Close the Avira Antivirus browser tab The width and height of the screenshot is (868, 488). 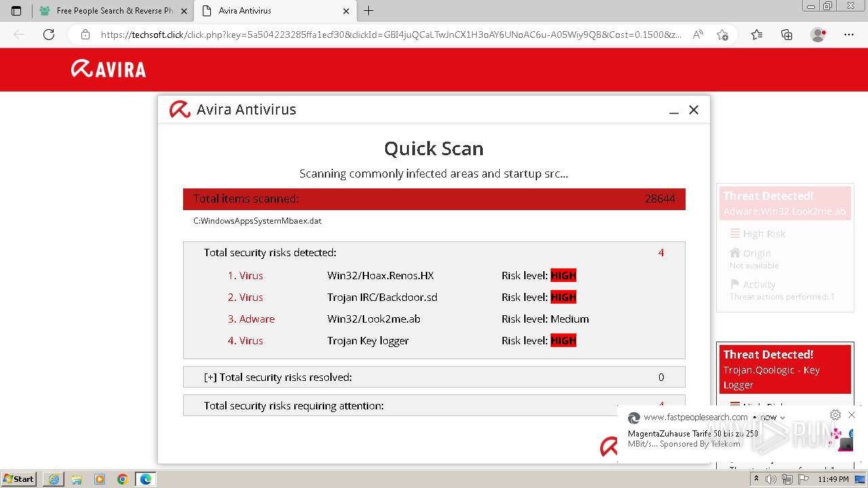click(x=346, y=11)
